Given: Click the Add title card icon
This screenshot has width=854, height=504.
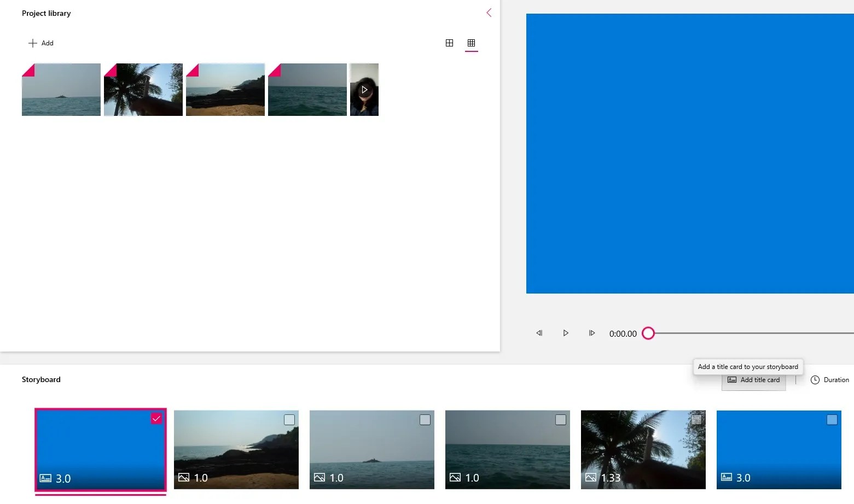Looking at the screenshot, I should coord(733,379).
